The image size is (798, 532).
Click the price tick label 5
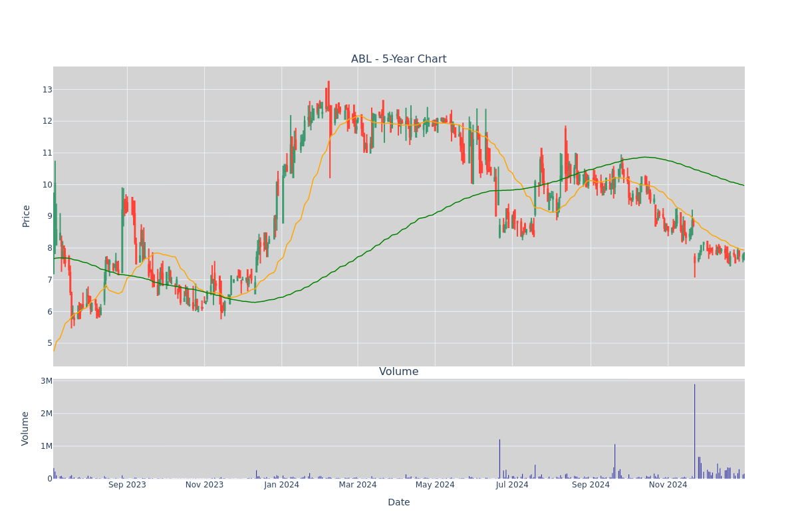(49, 343)
